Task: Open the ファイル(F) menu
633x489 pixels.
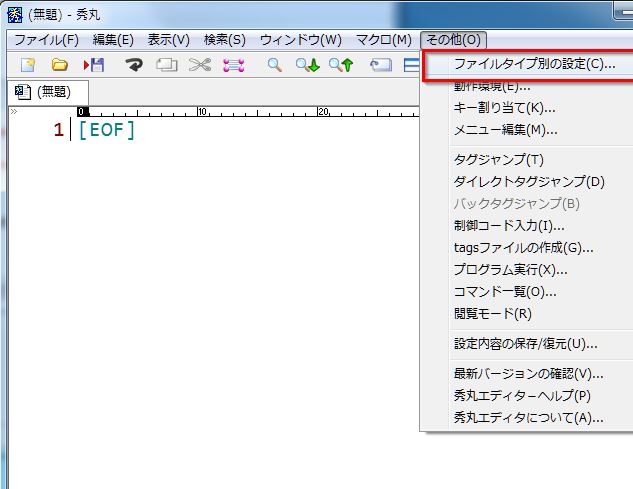Action: point(46,40)
